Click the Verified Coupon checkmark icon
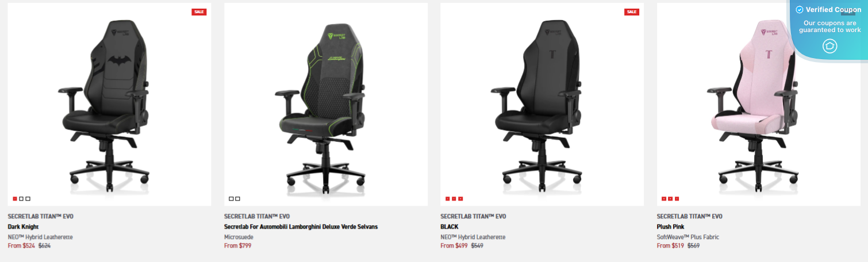The height and width of the screenshot is (262, 868). pos(799,10)
